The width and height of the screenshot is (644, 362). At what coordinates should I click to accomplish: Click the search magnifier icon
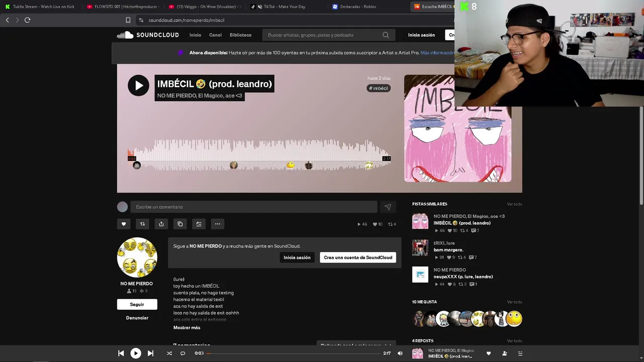[386, 35]
